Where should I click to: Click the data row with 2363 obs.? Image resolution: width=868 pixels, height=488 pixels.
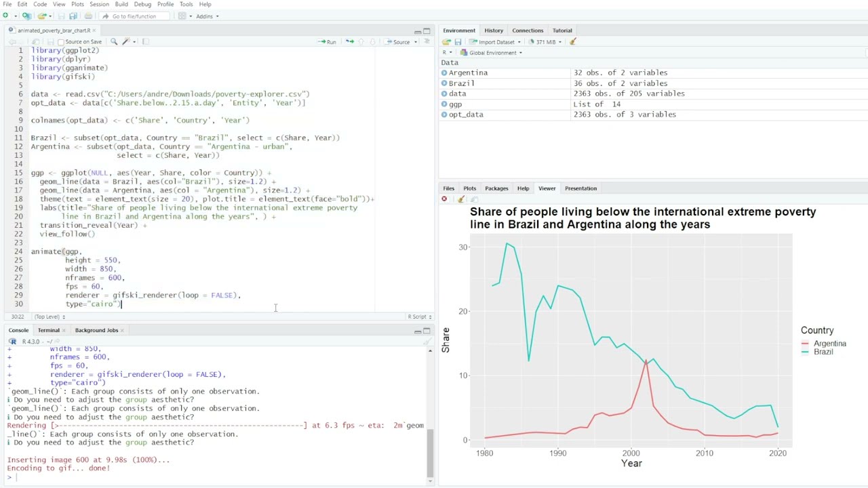(653, 94)
